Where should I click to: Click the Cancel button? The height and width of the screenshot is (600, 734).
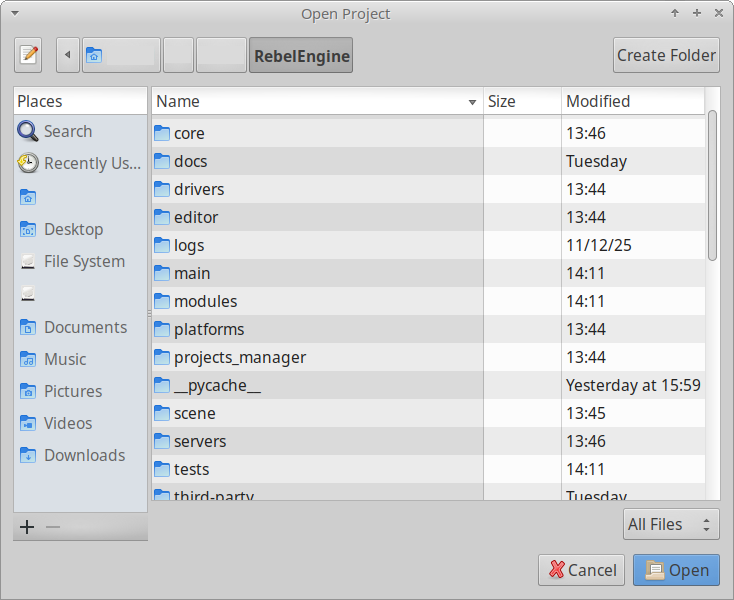581,570
